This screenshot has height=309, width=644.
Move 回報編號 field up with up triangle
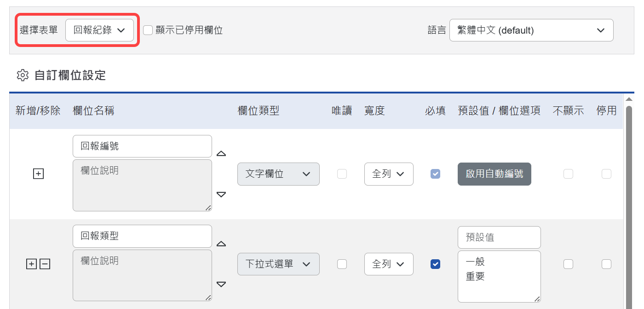221,153
